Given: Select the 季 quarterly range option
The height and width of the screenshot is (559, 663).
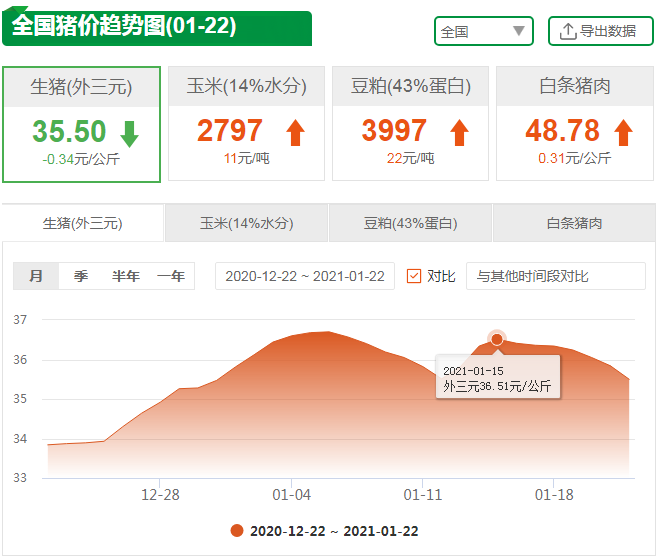Looking at the screenshot, I should [x=80, y=276].
